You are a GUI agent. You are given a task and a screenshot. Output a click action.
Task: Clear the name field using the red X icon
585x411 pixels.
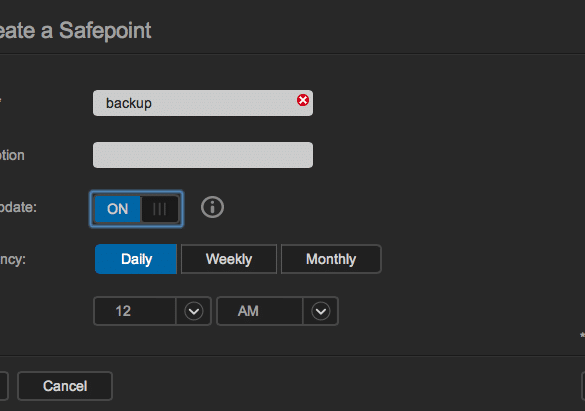[x=303, y=100]
